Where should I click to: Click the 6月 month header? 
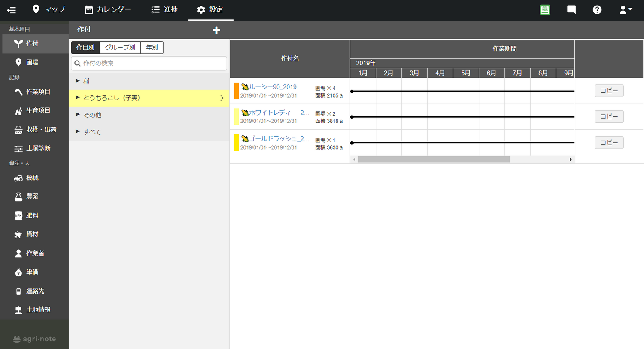(x=492, y=73)
